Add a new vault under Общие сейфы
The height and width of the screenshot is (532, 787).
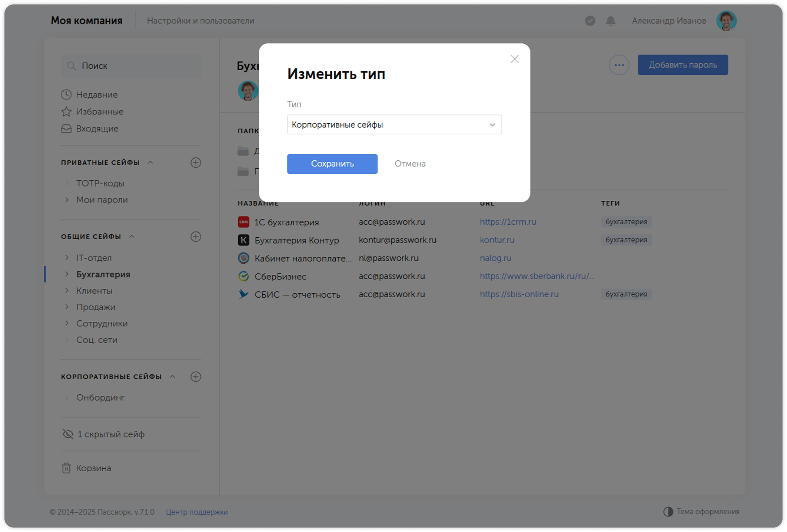[196, 237]
